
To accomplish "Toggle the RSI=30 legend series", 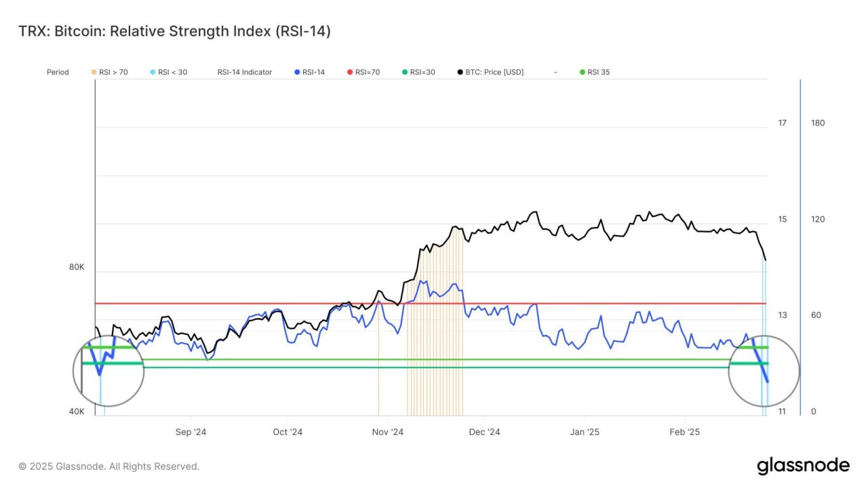I will tap(418, 72).
